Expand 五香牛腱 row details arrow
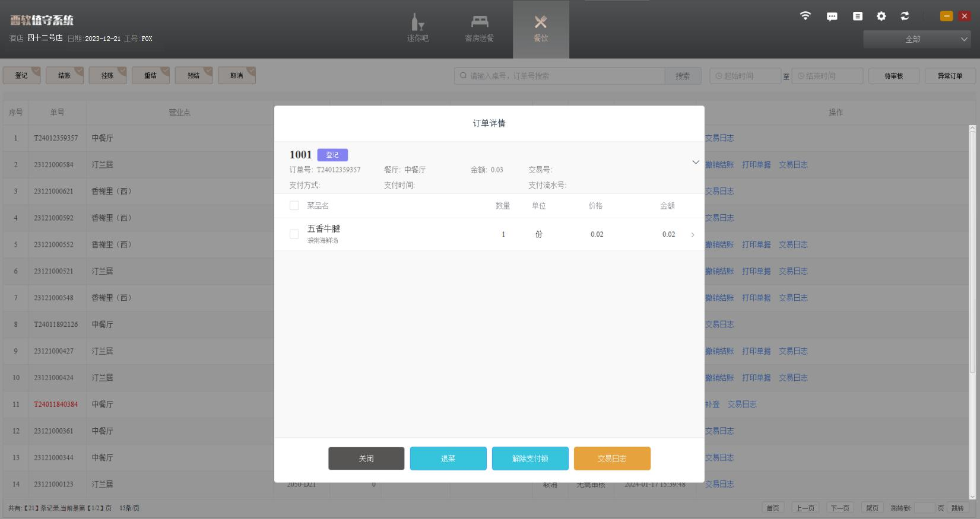This screenshot has height=519, width=980. coord(692,235)
